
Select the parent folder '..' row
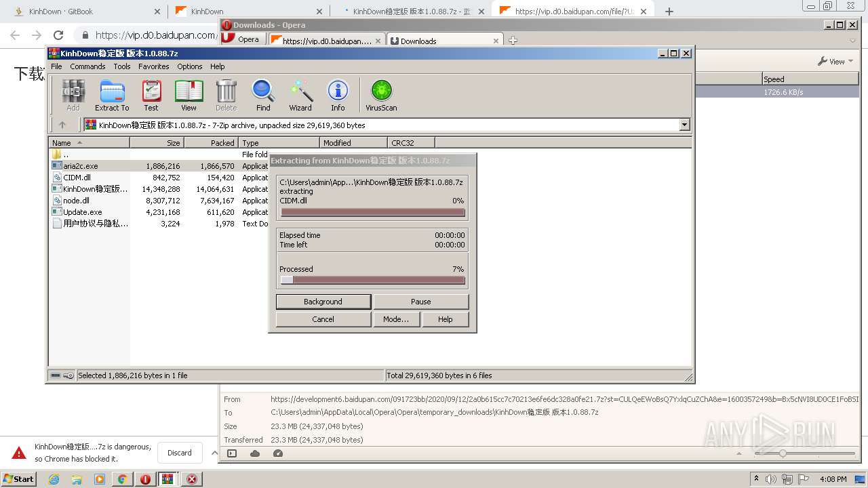159,155
